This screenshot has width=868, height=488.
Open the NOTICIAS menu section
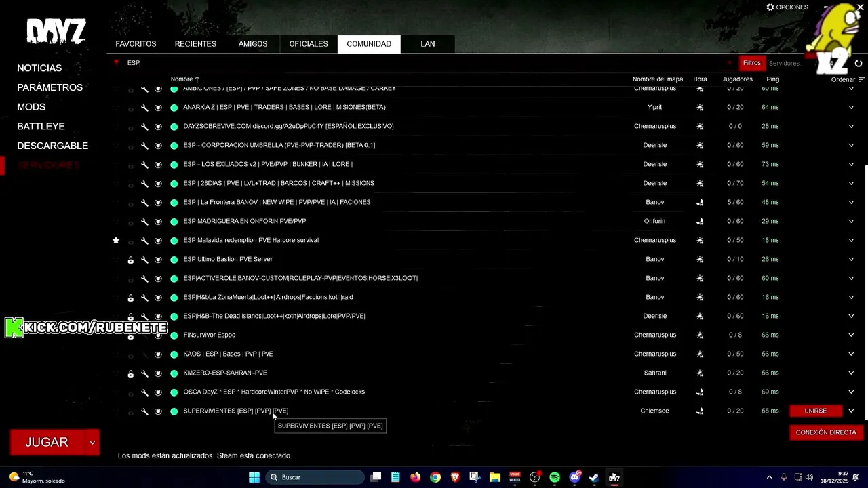(39, 68)
